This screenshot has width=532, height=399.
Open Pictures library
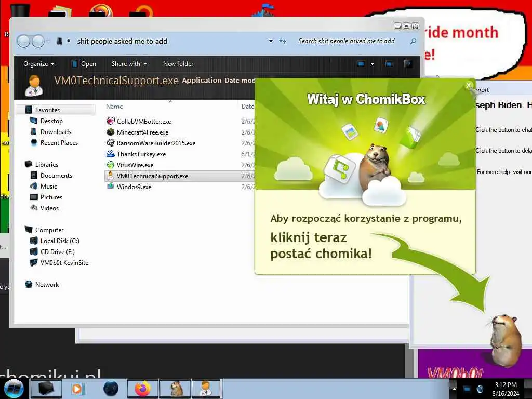(x=51, y=197)
